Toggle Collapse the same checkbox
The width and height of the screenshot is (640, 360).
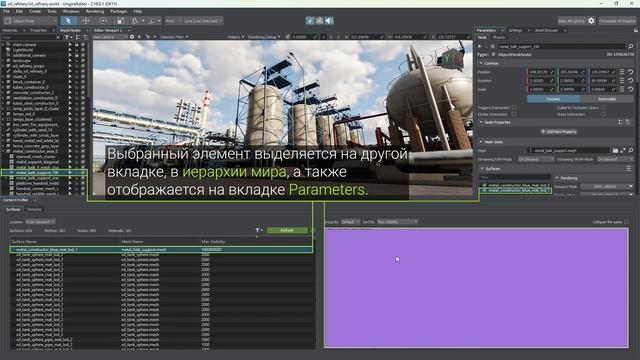pos(627,222)
